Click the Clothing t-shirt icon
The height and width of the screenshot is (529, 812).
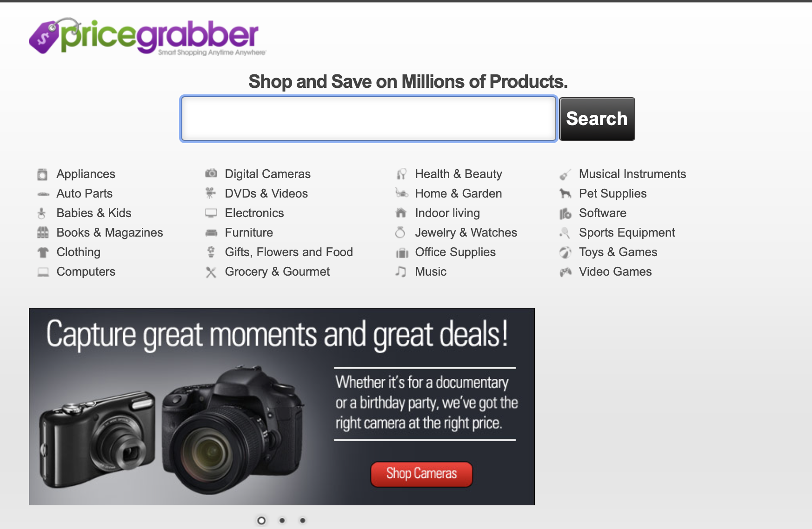[43, 252]
